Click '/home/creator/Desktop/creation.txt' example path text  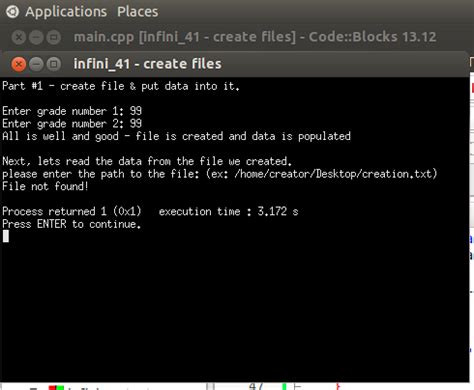333,174
